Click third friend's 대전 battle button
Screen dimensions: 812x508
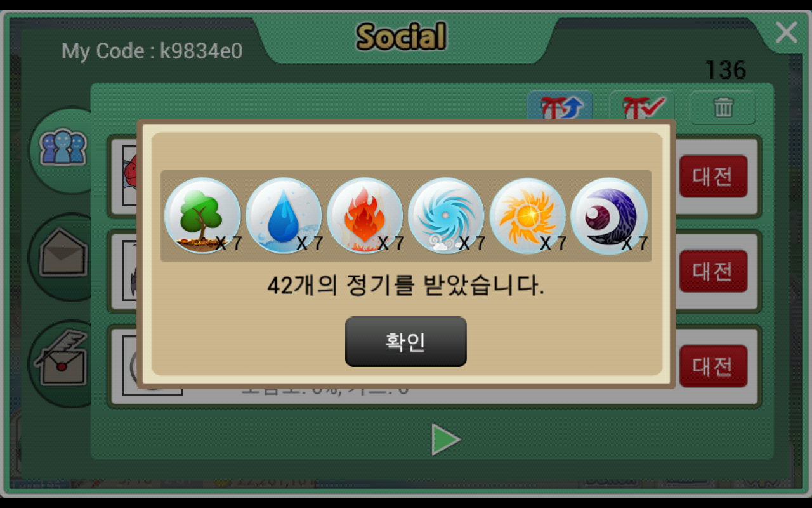[x=713, y=366]
